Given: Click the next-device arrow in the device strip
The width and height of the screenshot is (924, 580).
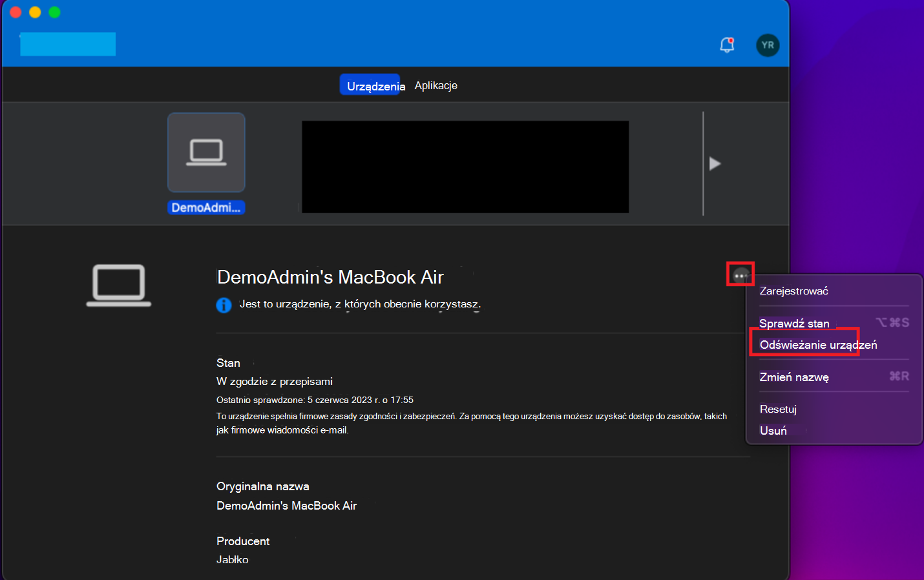Looking at the screenshot, I should click(x=715, y=163).
